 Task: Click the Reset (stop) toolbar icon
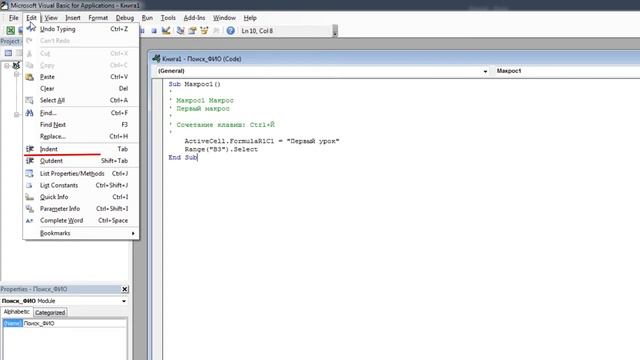click(x=154, y=31)
